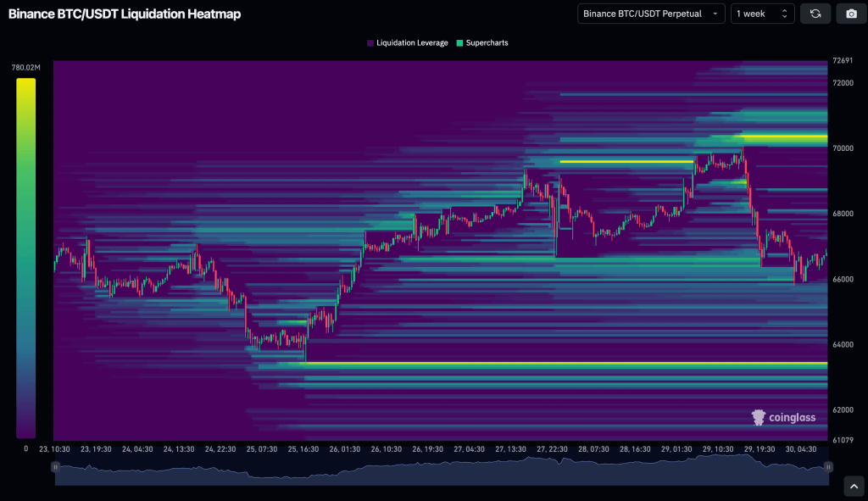Screen dimensions: 868x501
Task: Click the 72691 top price label
Action: 843,60
